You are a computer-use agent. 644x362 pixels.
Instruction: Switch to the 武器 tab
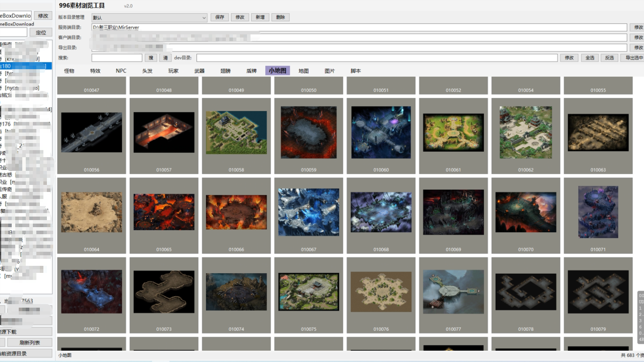199,71
